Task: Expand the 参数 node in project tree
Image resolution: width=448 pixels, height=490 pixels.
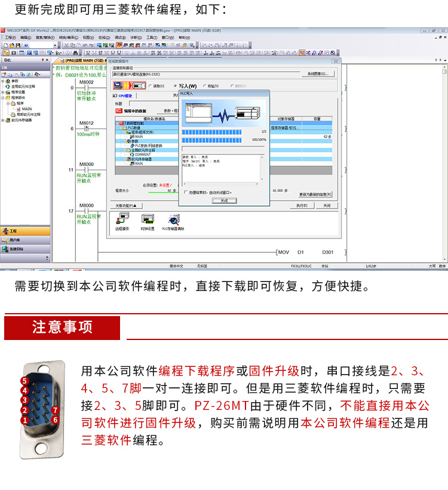Action: pos(3,81)
